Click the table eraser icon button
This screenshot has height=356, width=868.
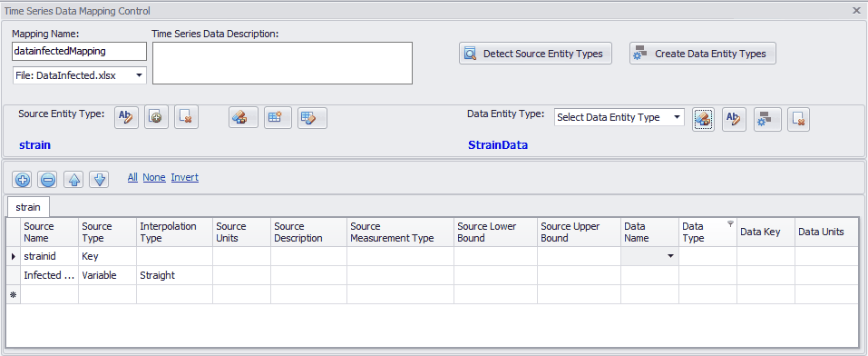312,117
